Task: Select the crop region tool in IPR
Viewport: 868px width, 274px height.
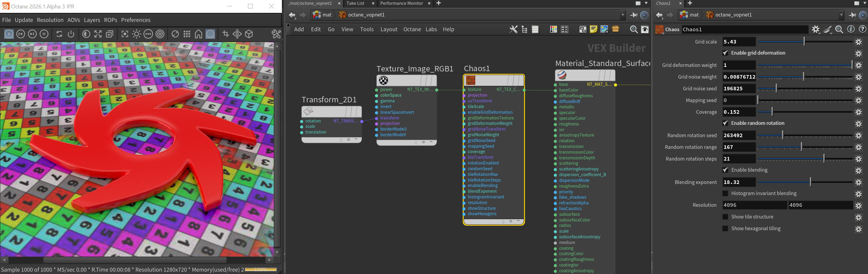Action: (x=226, y=34)
